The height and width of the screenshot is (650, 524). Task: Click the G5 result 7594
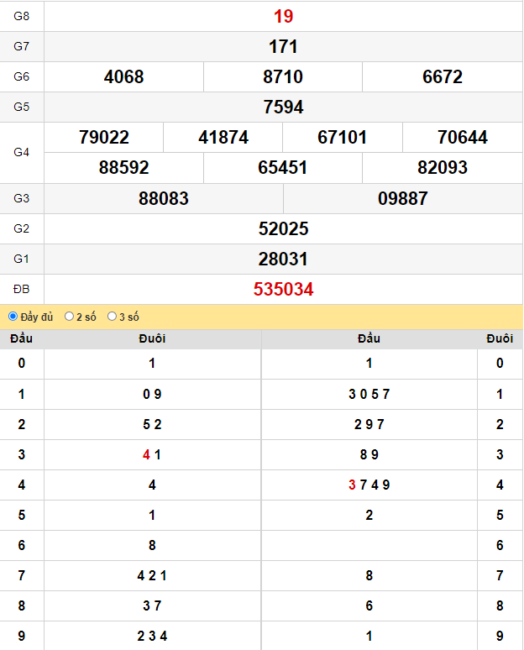[284, 107]
